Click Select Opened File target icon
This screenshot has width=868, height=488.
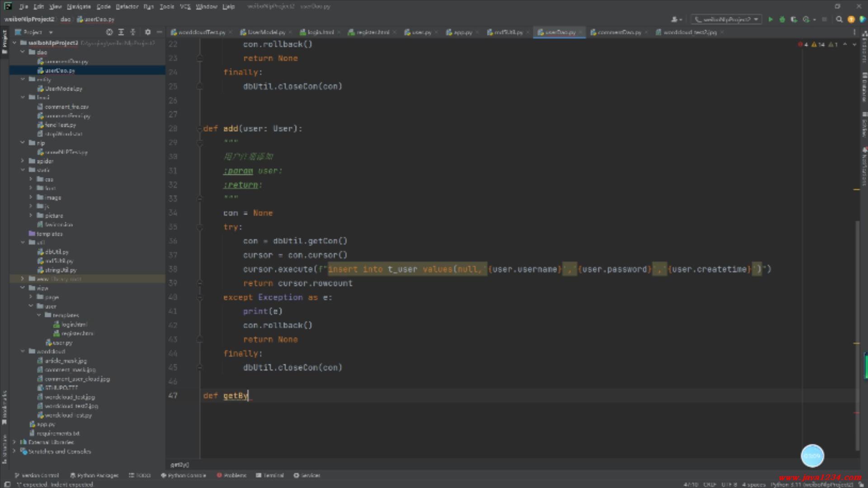pos(109,32)
